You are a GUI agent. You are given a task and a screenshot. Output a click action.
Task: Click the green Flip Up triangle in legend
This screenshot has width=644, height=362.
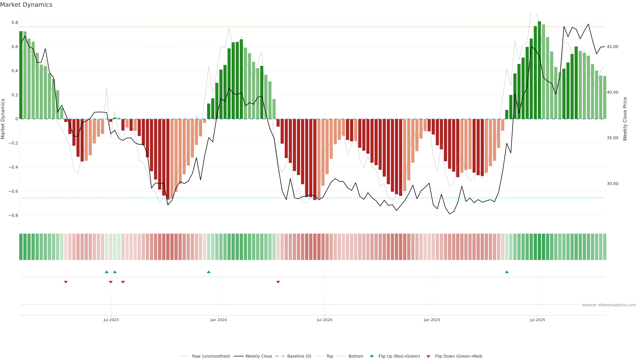click(372, 356)
